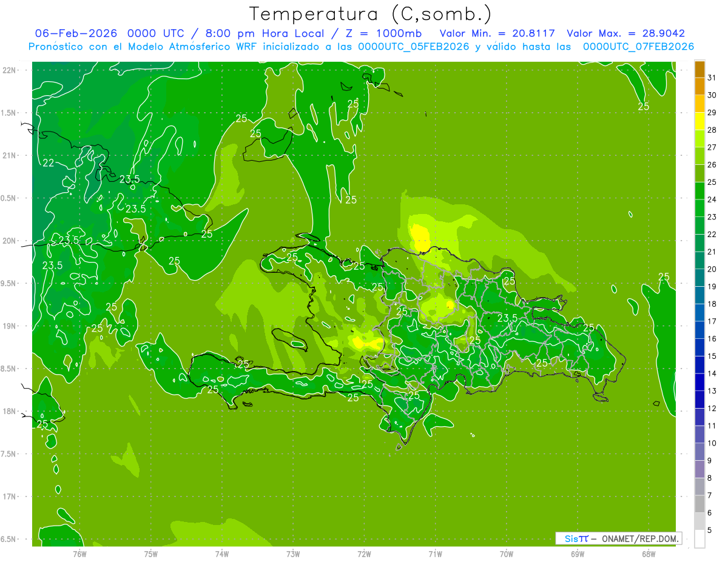This screenshot has height=562, width=728.
Task: Pick the yellow swatch between 28 and 29
Action: 699,121
